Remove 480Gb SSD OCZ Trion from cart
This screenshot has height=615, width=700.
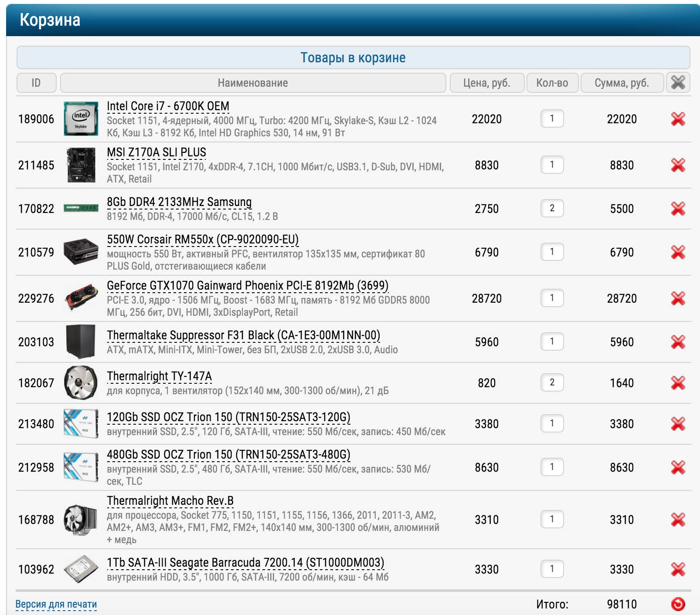pos(678,467)
